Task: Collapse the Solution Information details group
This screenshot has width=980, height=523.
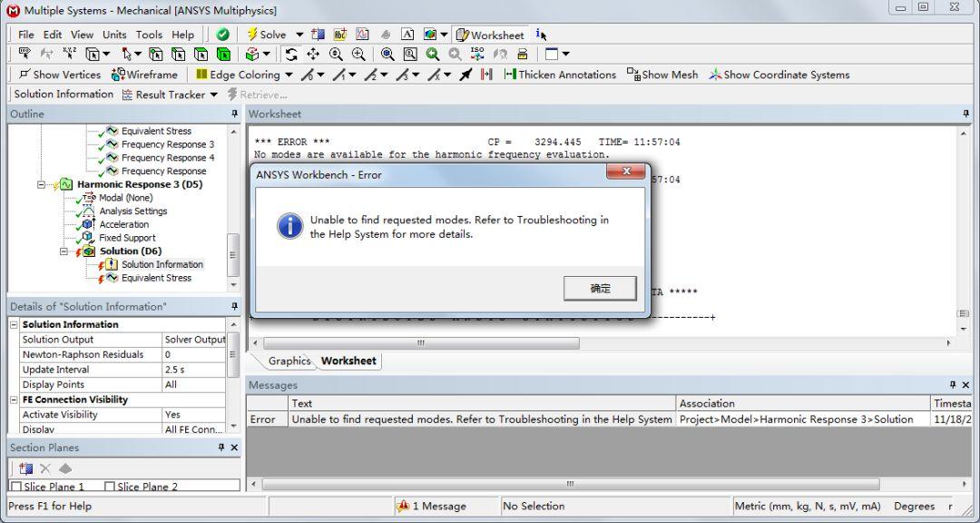Action: tap(15, 325)
